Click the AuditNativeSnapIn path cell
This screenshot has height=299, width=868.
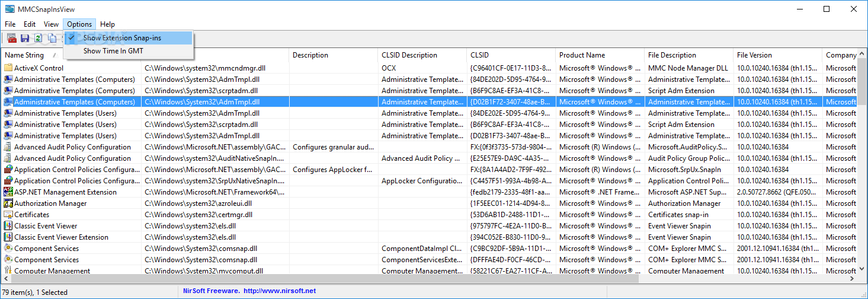pos(216,158)
